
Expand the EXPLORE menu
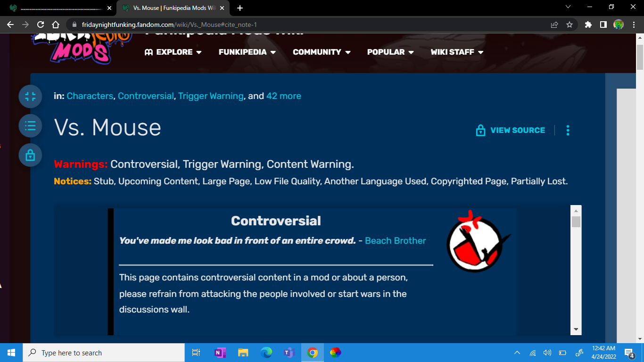(x=173, y=52)
